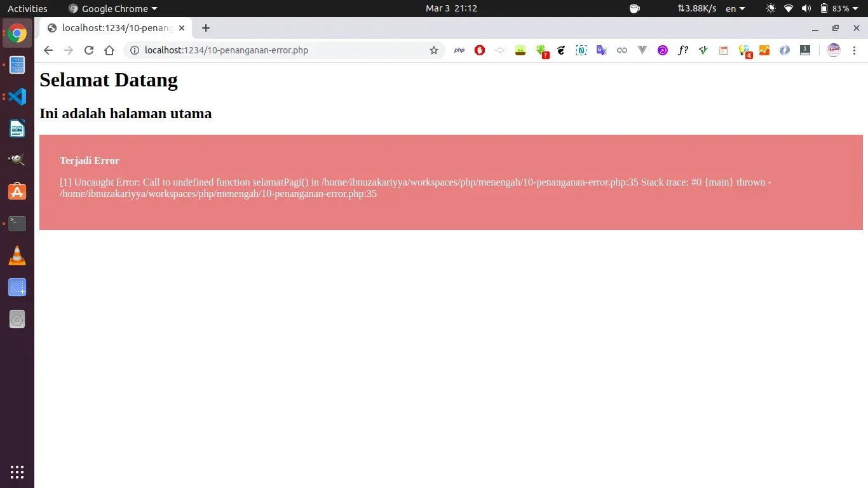The height and width of the screenshot is (488, 868).
Task: Open Visual Studio Code from the dock
Action: click(x=17, y=96)
